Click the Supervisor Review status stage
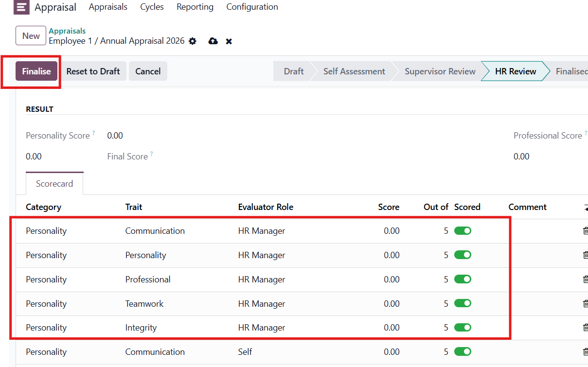The image size is (588, 367). (440, 71)
